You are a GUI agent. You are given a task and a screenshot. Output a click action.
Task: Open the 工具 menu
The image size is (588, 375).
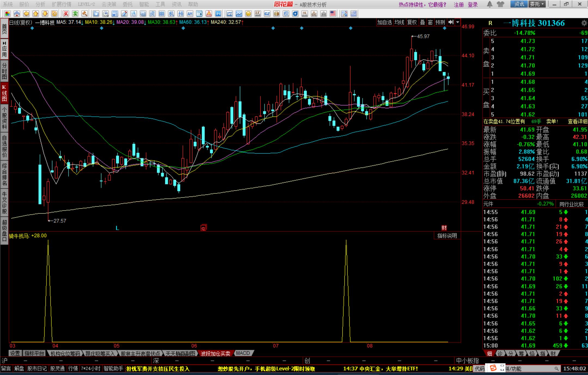(160, 4)
